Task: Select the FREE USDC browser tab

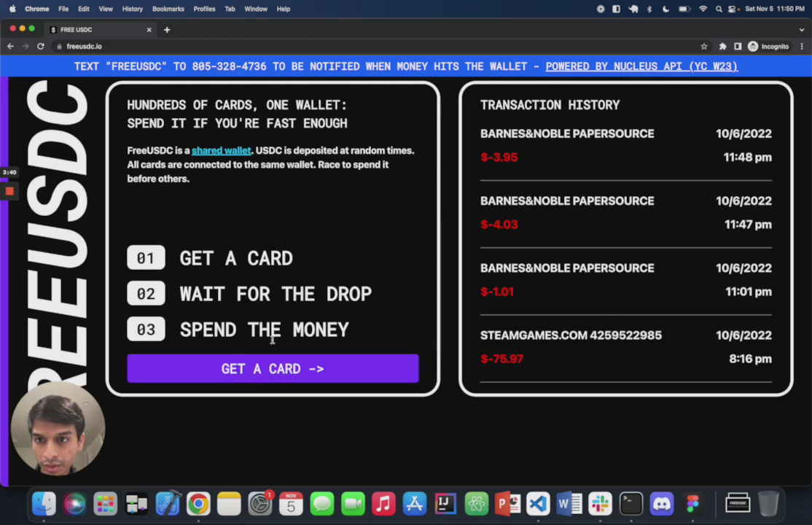Action: 101,30
